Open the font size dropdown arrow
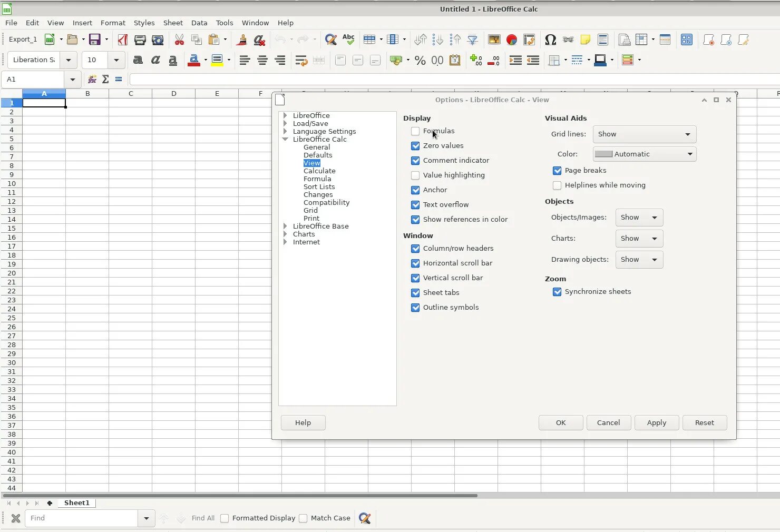The height and width of the screenshot is (532, 780). pos(116,60)
